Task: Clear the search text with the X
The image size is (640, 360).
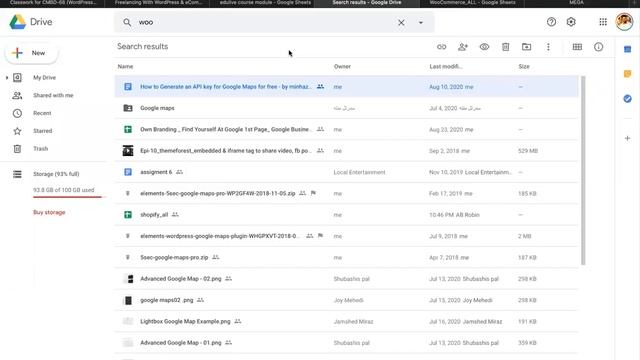Action: pyautogui.click(x=401, y=22)
